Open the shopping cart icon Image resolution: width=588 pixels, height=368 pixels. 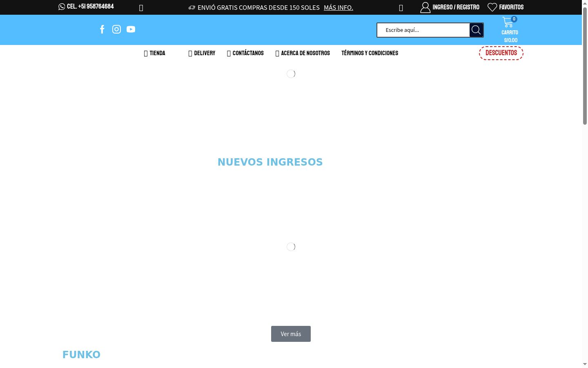click(508, 22)
